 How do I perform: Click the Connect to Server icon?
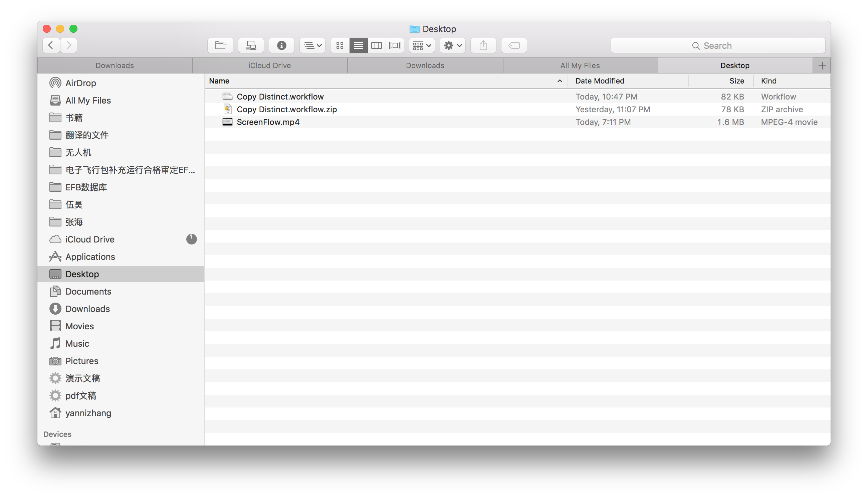pyautogui.click(x=251, y=45)
